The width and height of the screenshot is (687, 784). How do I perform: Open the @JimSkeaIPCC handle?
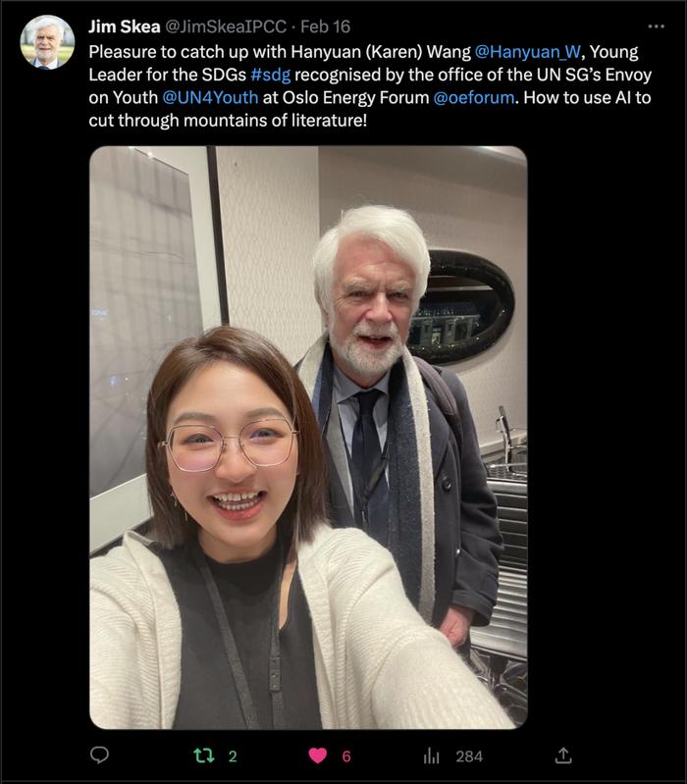point(226,26)
